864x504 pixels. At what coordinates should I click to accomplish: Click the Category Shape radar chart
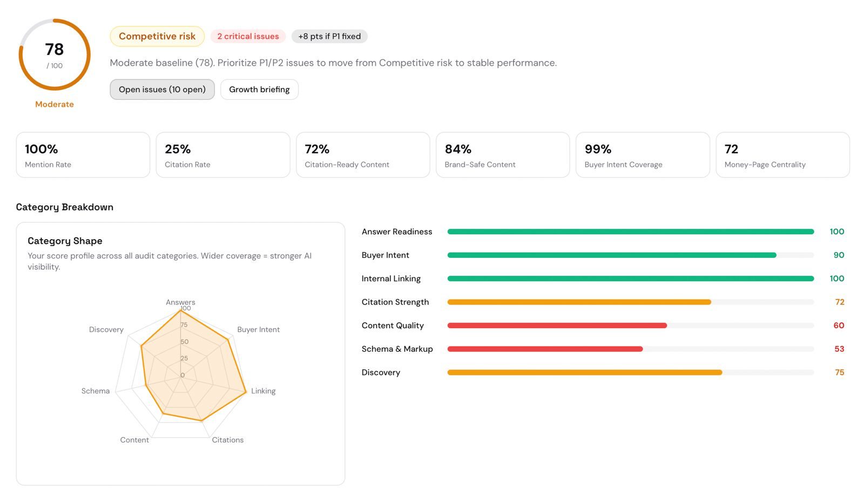coord(181,372)
